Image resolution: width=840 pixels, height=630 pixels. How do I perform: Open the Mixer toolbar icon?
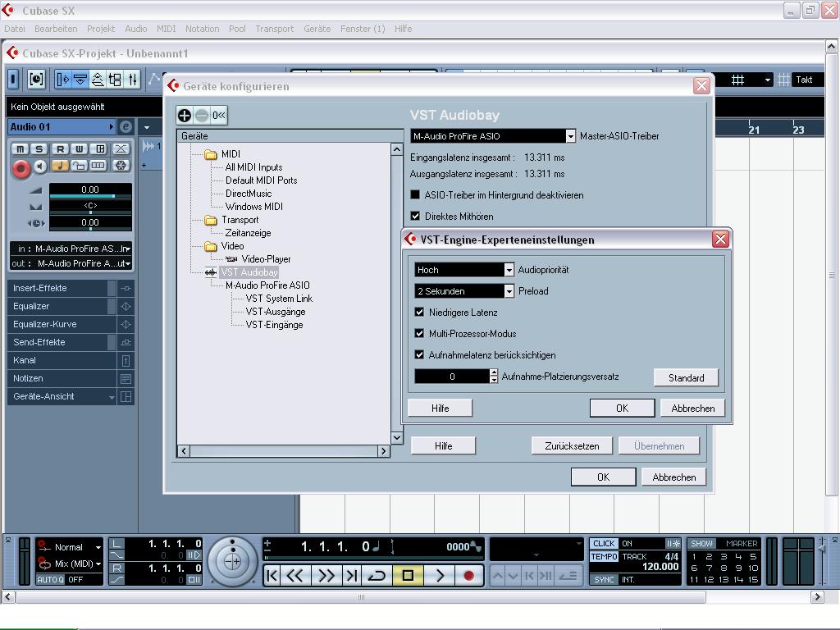(x=132, y=80)
